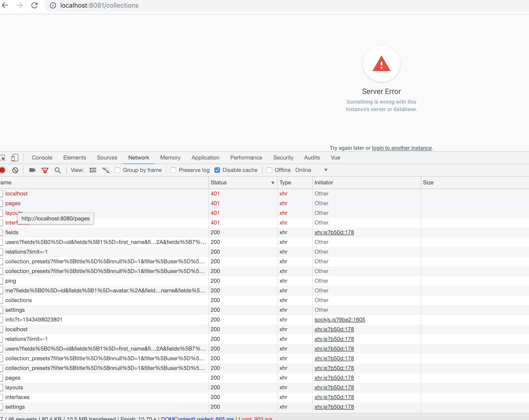Viewport: 529px width, 420px height.
Task: Click the login to another instance link
Action: coord(402,148)
